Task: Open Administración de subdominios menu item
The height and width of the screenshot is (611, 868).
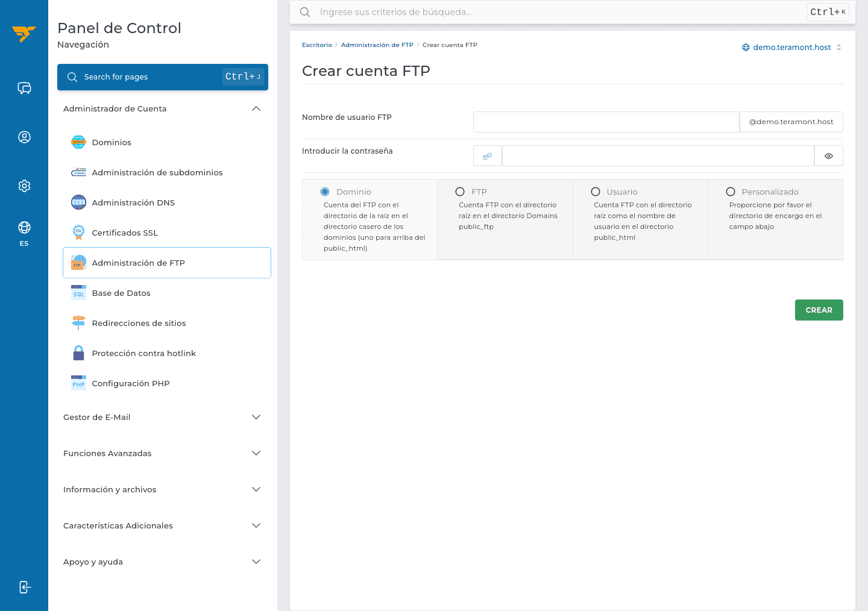Action: coord(167,172)
